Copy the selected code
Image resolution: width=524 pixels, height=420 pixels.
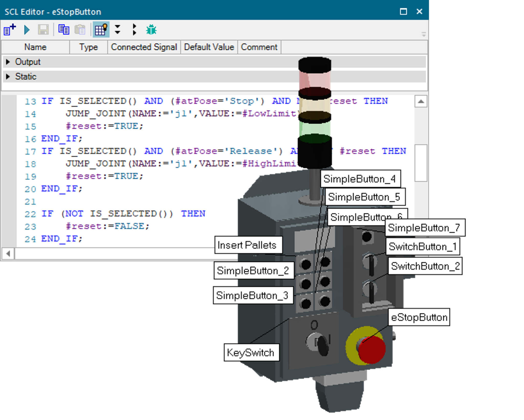pos(64,30)
